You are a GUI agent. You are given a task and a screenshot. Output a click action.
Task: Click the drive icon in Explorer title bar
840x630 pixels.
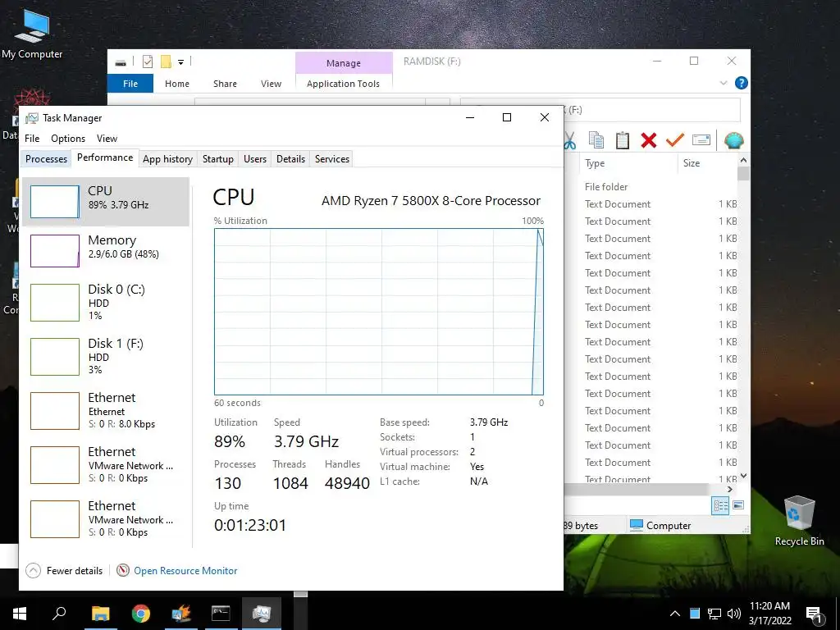[121, 62]
